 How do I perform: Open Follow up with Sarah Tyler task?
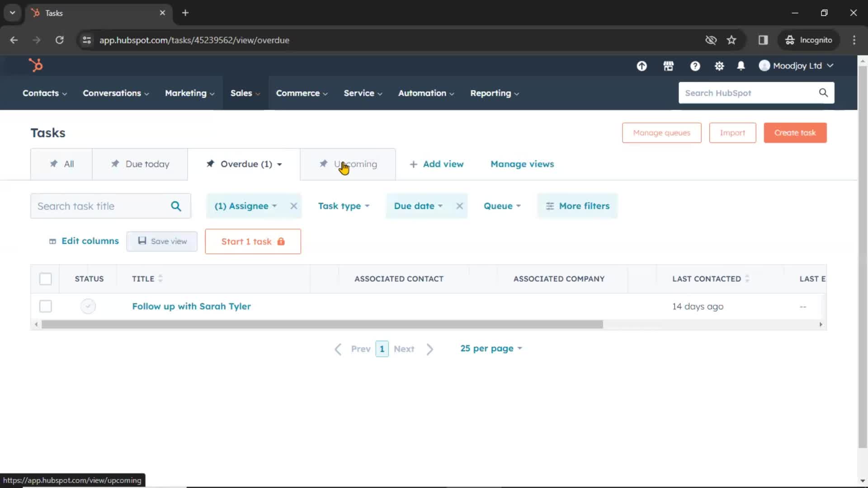tap(191, 305)
